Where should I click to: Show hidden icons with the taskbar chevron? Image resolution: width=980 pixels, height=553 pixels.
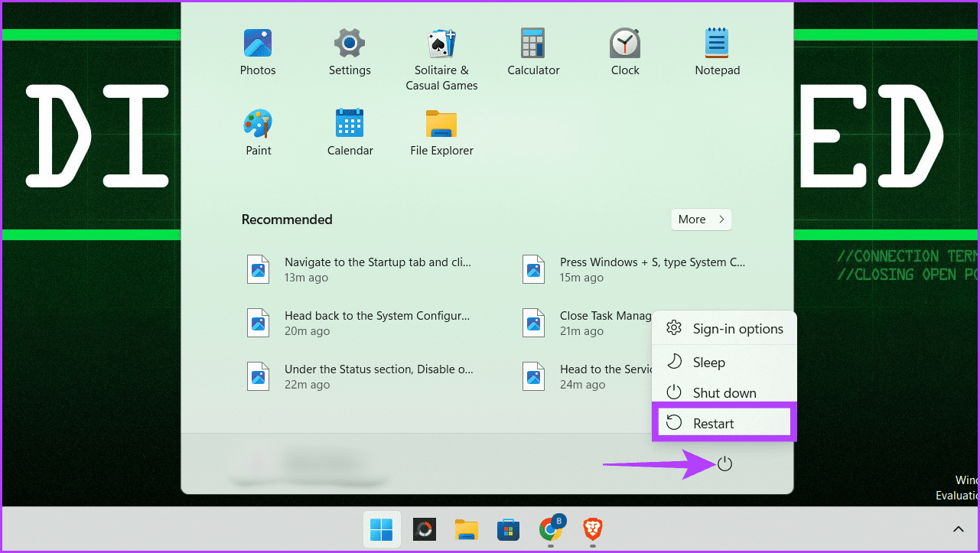(958, 529)
